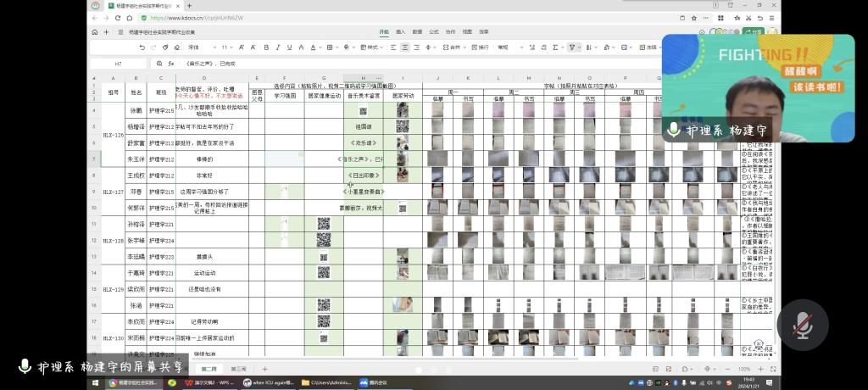Click the undo arrow in toolbar
The width and height of the screenshot is (868, 390).
(x=142, y=47)
